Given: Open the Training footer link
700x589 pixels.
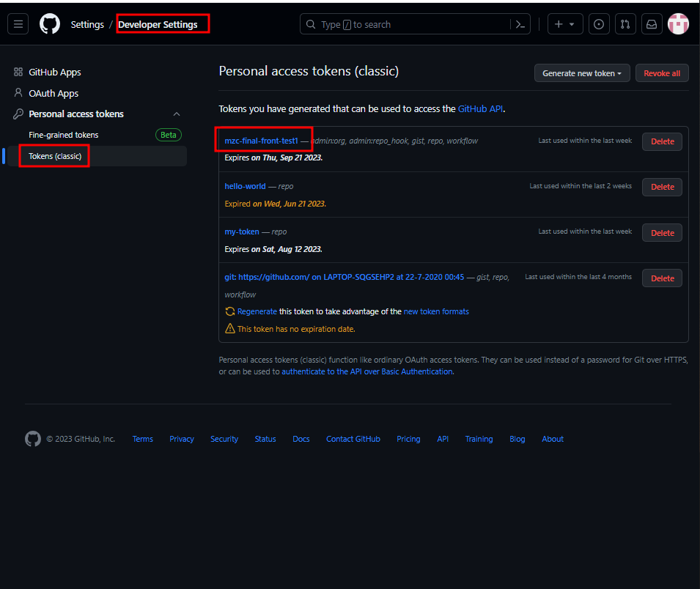Looking at the screenshot, I should [x=479, y=439].
